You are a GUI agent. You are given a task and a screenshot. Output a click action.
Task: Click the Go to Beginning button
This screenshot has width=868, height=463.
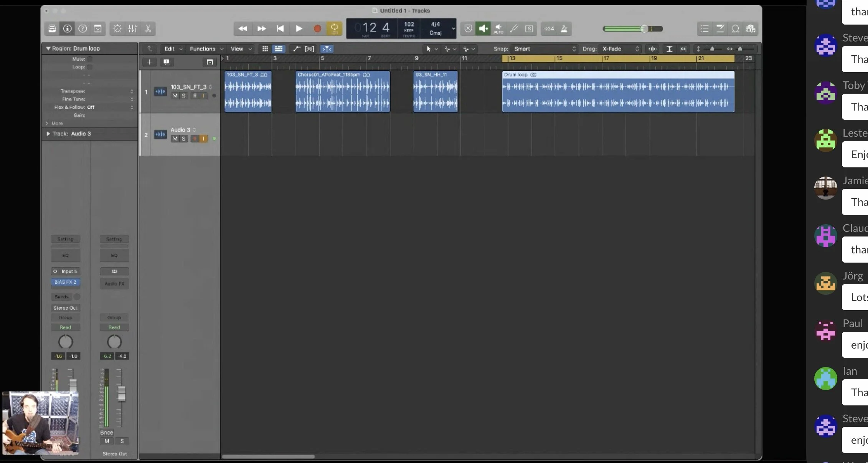(280, 29)
